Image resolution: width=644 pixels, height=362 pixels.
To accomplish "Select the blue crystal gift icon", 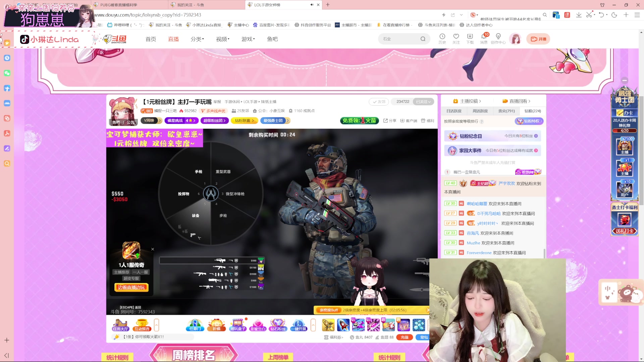I will 419,325.
